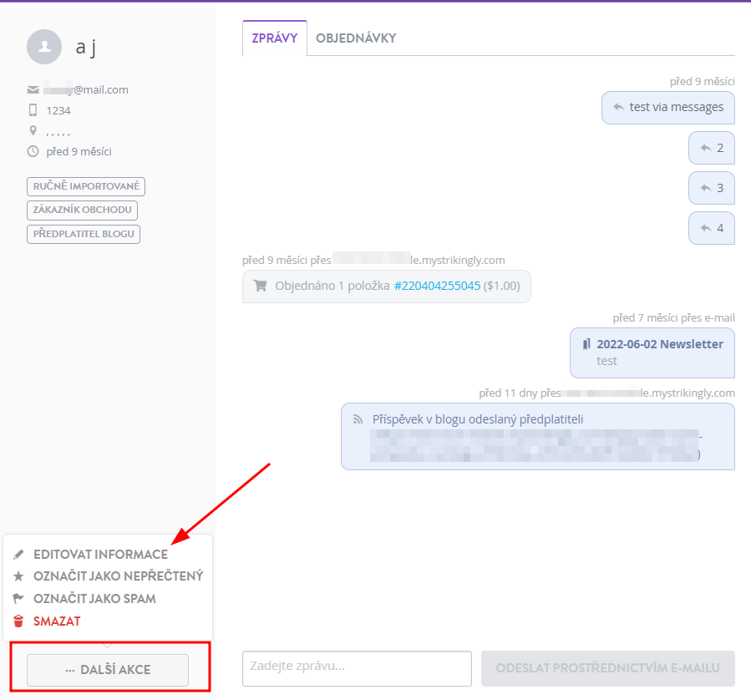Click the Příspěvek v blogu message bubble
Viewport: 751px width, 700px height.
click(538, 437)
